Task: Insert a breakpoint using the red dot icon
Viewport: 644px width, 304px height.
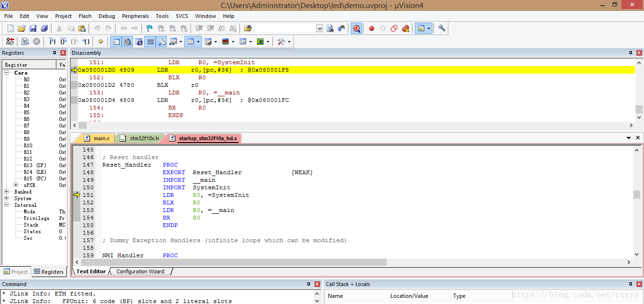Action: [x=372, y=28]
